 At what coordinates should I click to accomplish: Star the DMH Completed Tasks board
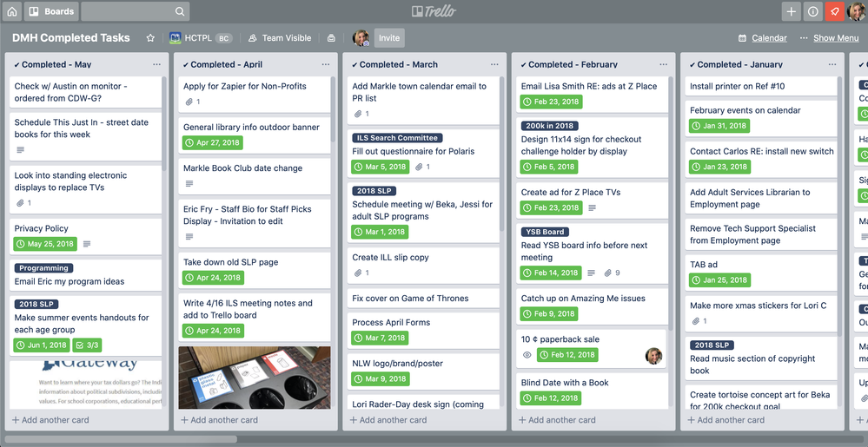150,37
